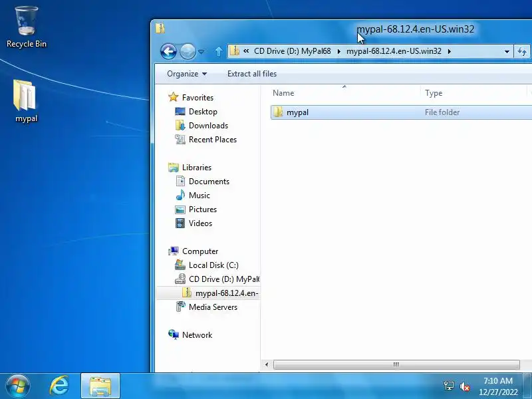Click the File folder type cell
Viewport: 532px width, 399px height.
point(442,112)
